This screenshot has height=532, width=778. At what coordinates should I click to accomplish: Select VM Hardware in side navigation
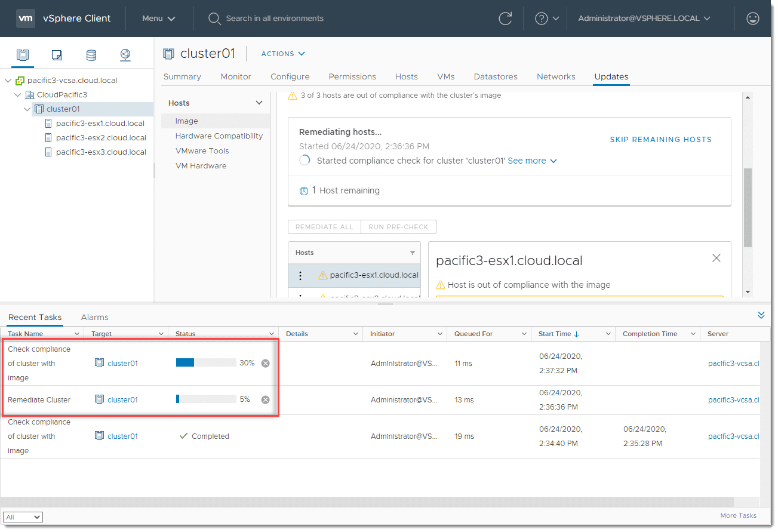[x=201, y=165]
